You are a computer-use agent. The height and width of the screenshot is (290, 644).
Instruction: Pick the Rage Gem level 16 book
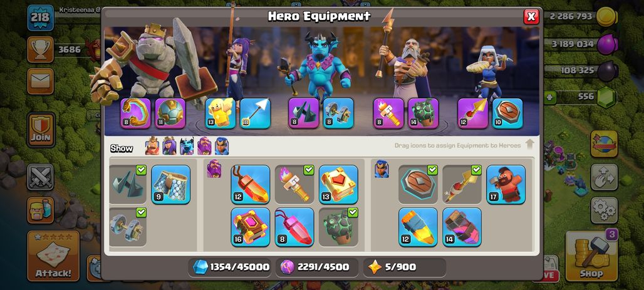pos(250,227)
